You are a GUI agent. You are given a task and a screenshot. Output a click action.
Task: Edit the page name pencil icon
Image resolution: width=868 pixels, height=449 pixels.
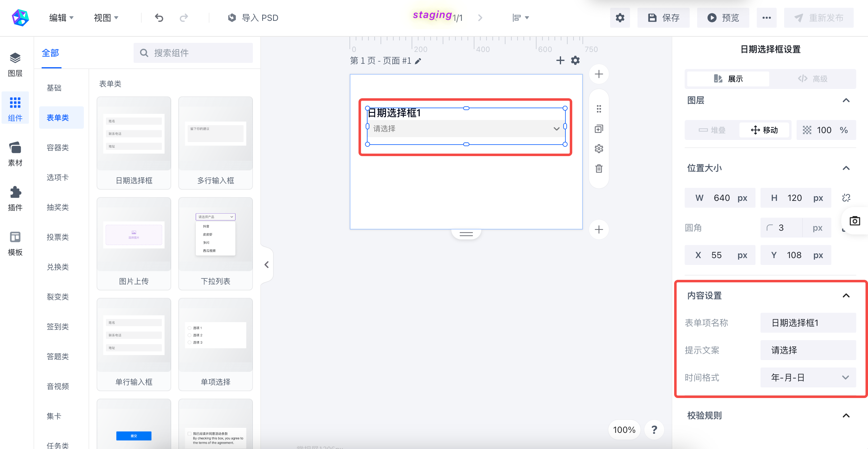click(418, 61)
